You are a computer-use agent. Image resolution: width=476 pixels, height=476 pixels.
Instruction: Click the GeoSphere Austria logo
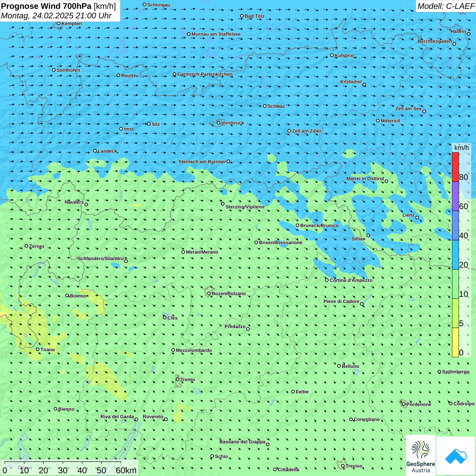click(x=421, y=456)
